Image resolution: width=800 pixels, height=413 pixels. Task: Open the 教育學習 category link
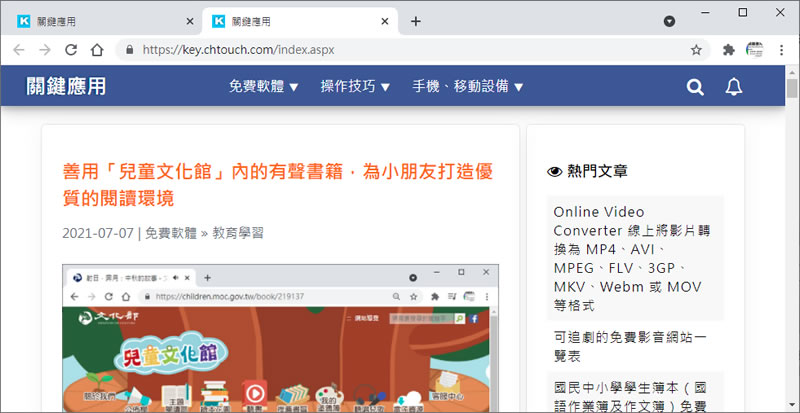pos(238,233)
